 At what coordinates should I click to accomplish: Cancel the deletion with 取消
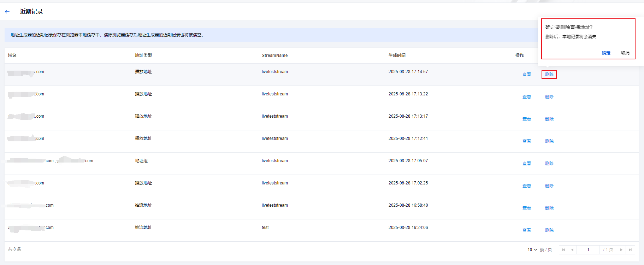[x=625, y=53]
